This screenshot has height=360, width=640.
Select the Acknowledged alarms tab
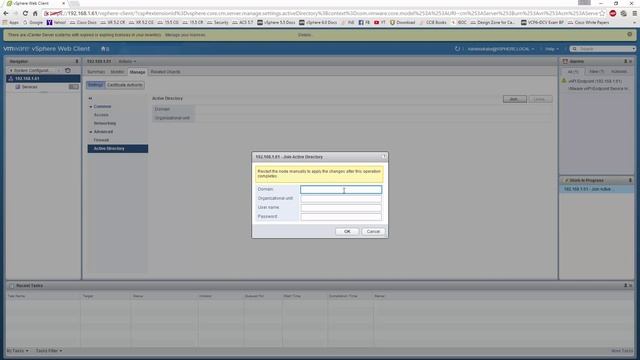[619, 72]
